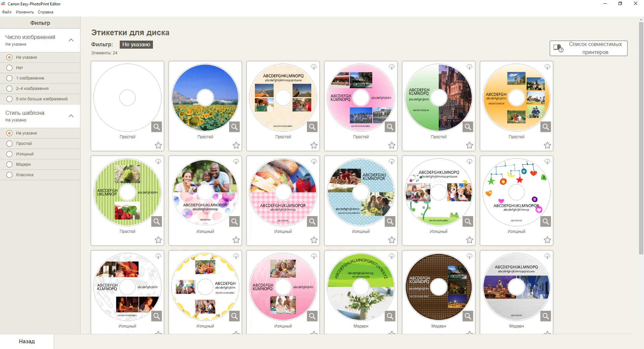
Task: Preview the green bouquet Модерн template
Action: click(x=390, y=316)
